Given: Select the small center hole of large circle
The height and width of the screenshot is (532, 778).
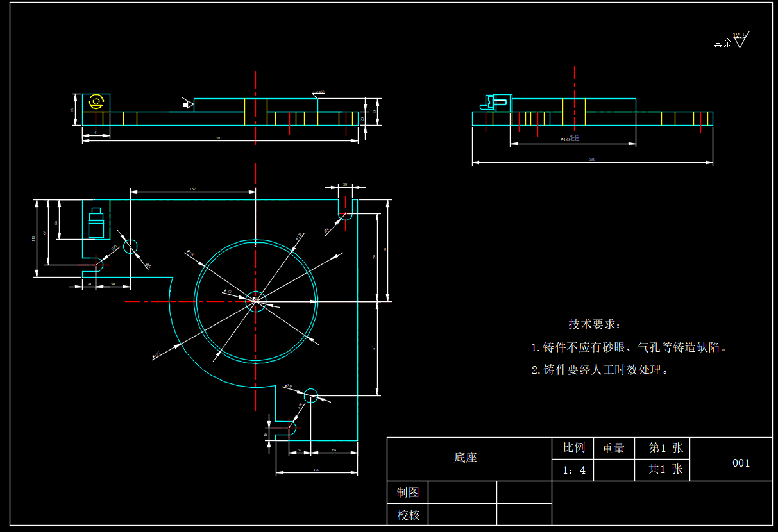Looking at the screenshot, I should tap(255, 301).
